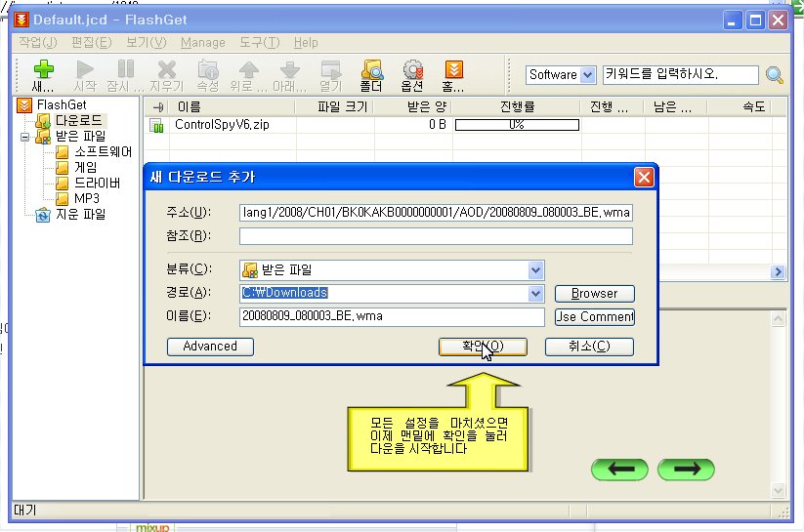This screenshot has width=804, height=532.
Task: Click the magnifier search icon
Action: tap(775, 75)
